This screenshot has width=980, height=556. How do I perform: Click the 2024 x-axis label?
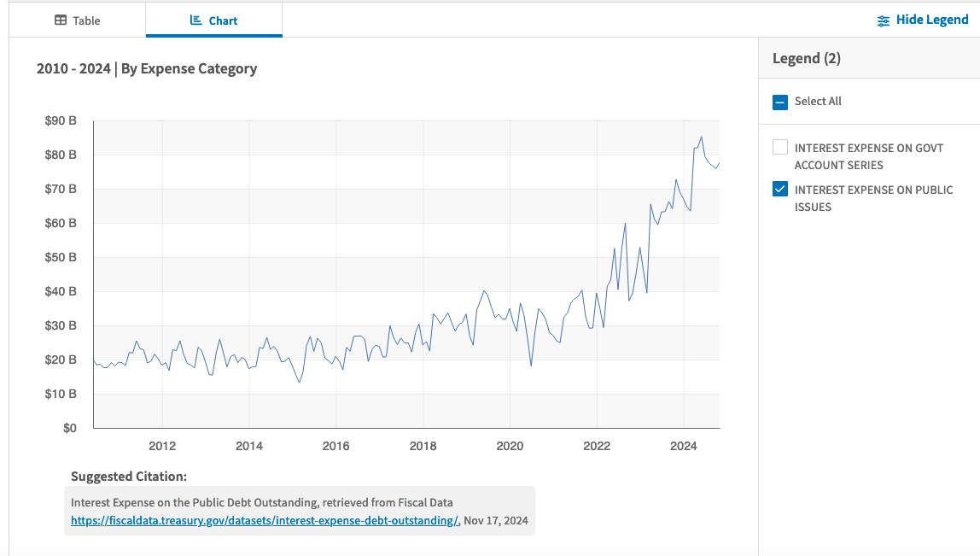click(683, 446)
